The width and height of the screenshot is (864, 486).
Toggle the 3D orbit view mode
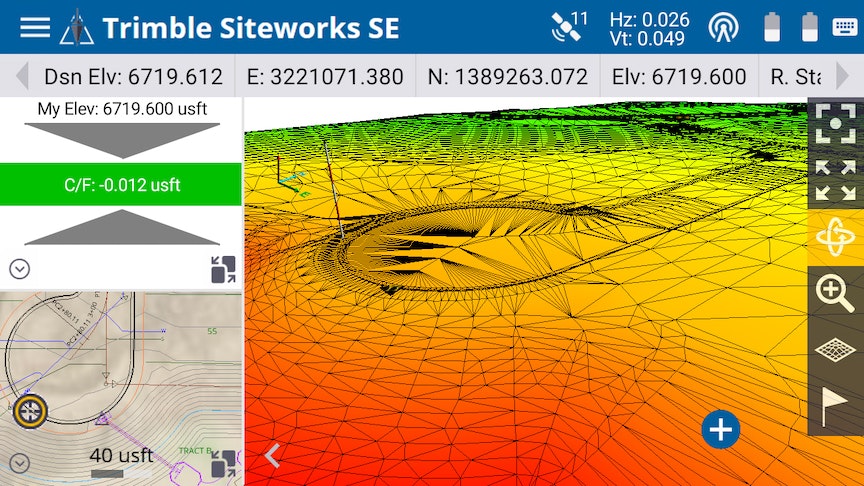[835, 237]
